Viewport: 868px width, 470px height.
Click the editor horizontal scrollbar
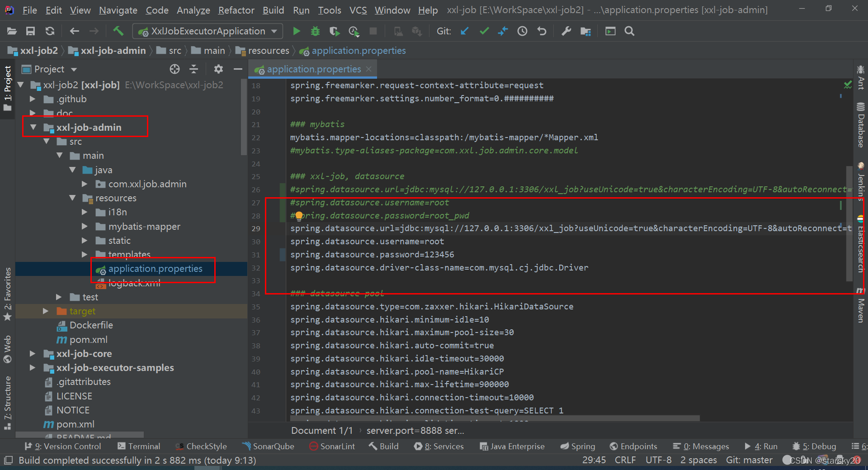(495, 418)
